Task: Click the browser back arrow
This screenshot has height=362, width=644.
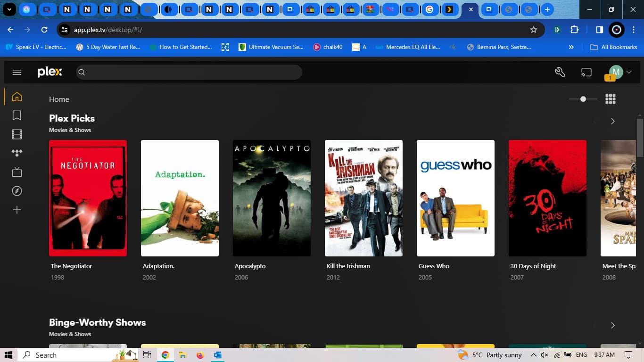Action: [10, 30]
